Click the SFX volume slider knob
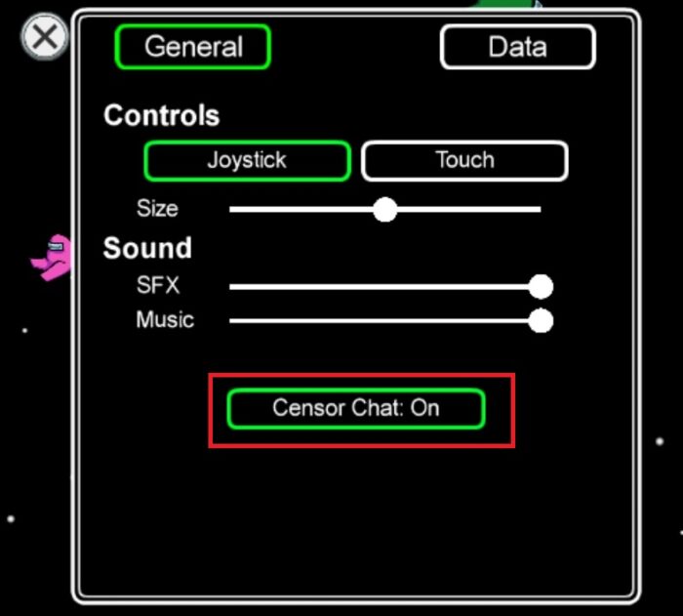The height and width of the screenshot is (616, 683). (541, 287)
